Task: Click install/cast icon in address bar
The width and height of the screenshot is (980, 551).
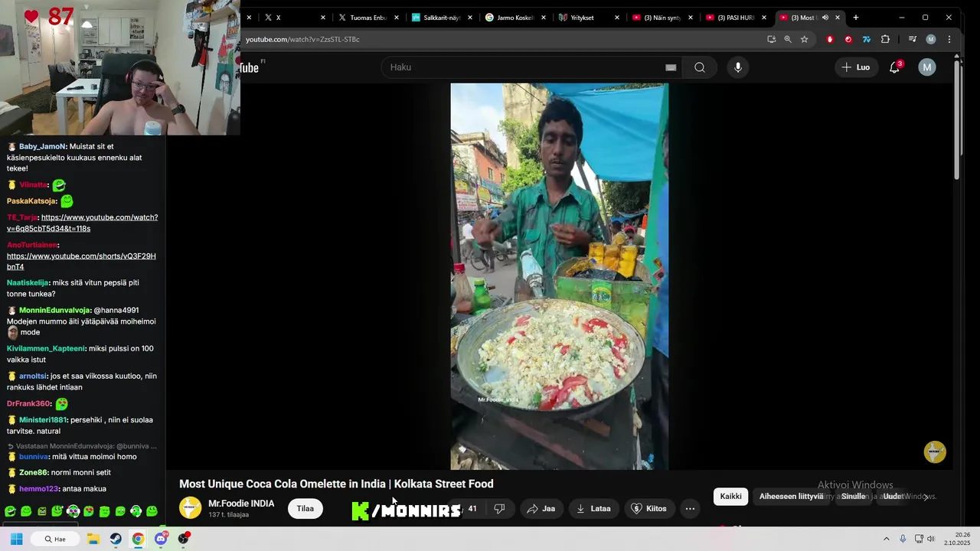Action: (x=771, y=39)
